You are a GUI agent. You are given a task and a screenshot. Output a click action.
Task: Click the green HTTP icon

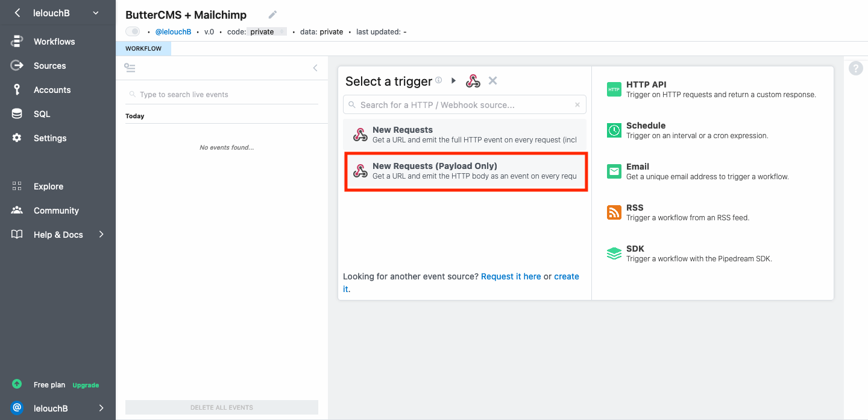614,89
